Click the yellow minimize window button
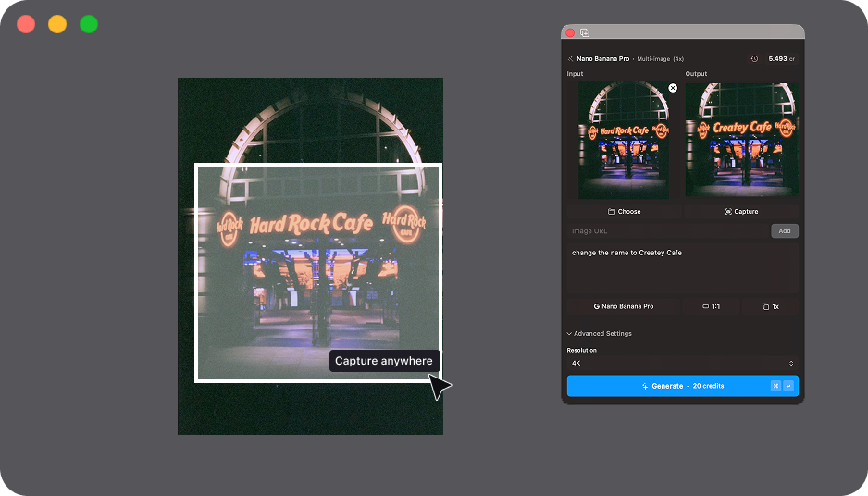The width and height of the screenshot is (868, 496). (57, 24)
